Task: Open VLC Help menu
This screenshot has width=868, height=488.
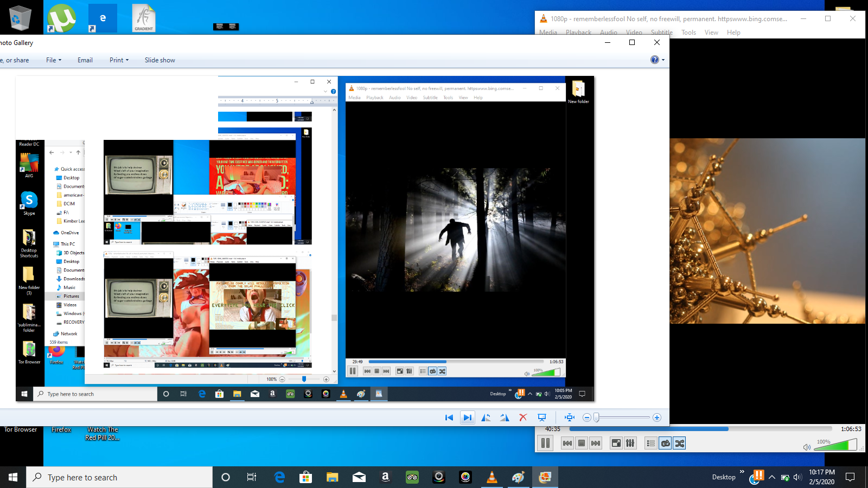Action: [x=733, y=33]
